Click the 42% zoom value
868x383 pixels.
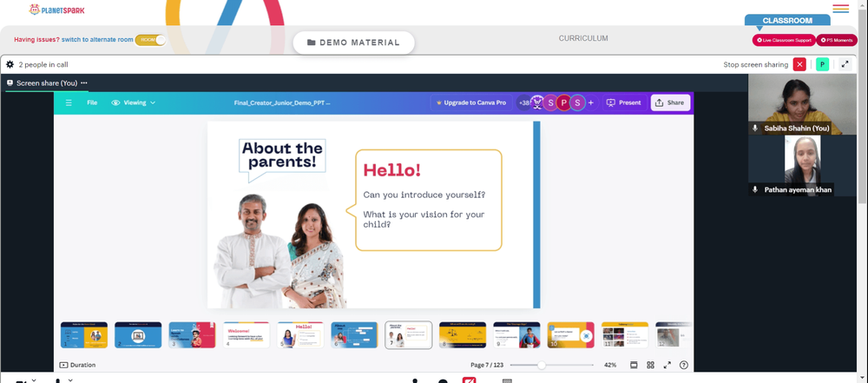[610, 365]
